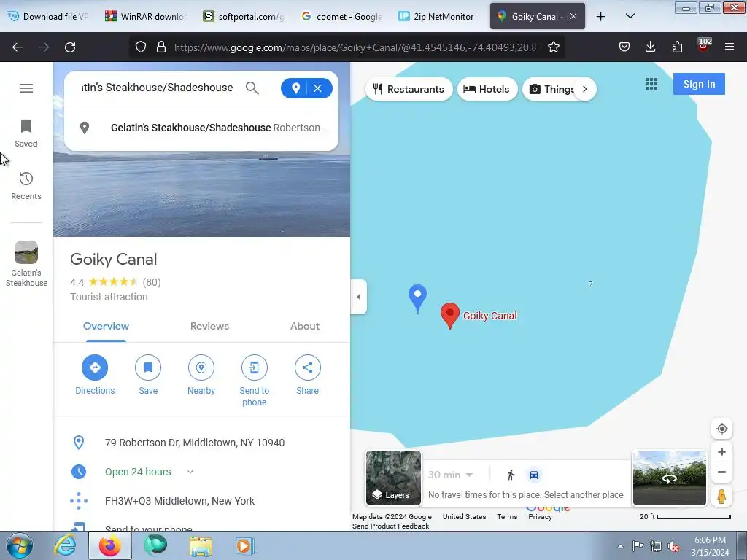Screen dimensions: 747x560
Task: Select walking travel mode
Action: tap(511, 475)
